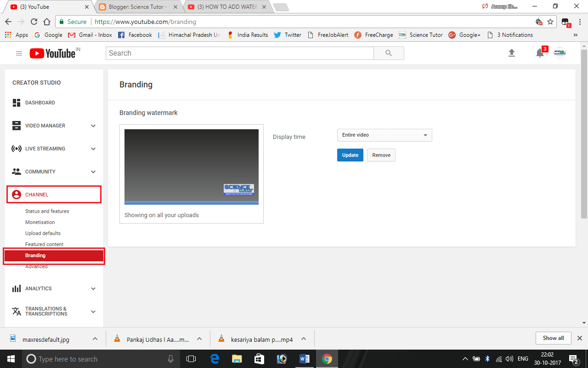
Task: Select the Dashboard icon in Creator Studio
Action: pos(17,102)
